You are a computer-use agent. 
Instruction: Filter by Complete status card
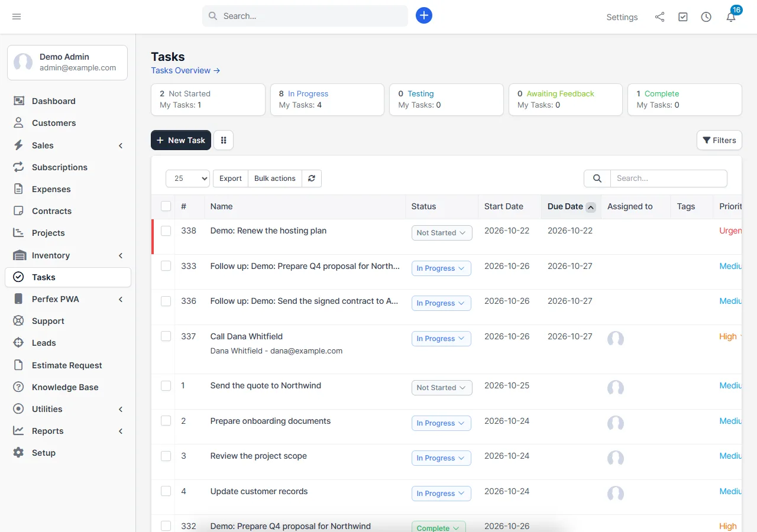click(x=685, y=99)
